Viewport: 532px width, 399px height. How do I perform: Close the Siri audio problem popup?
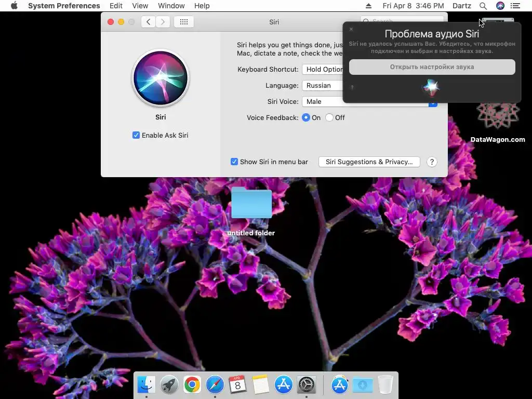[x=351, y=29]
